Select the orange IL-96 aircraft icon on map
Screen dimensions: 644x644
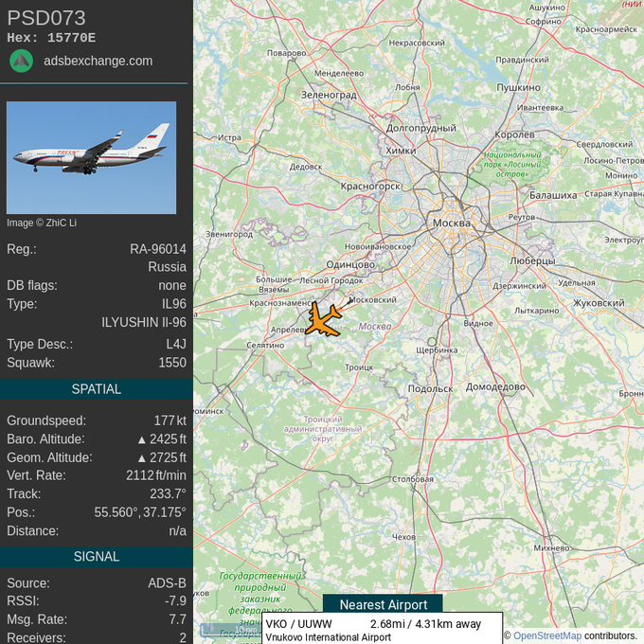click(x=324, y=319)
